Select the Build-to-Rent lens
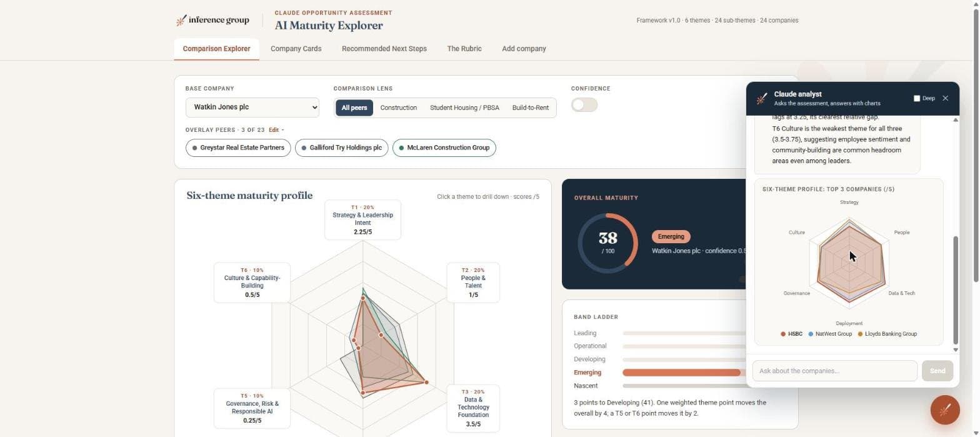This screenshot has width=980, height=437. pyautogui.click(x=530, y=108)
